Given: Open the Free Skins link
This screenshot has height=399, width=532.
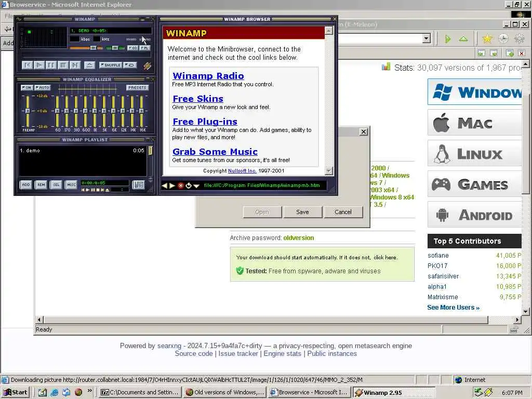Looking at the screenshot, I should [198, 99].
